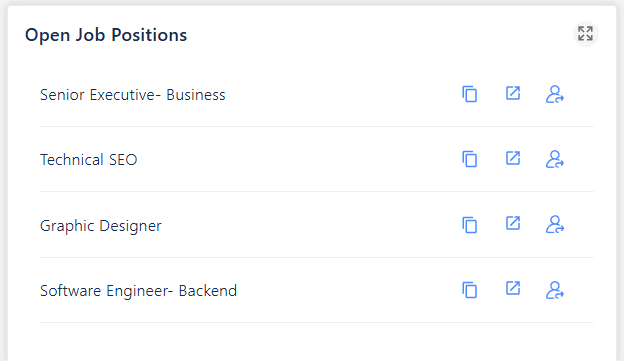Refer candidate for Senior Executive- Business
This screenshot has height=361, width=624.
point(555,94)
